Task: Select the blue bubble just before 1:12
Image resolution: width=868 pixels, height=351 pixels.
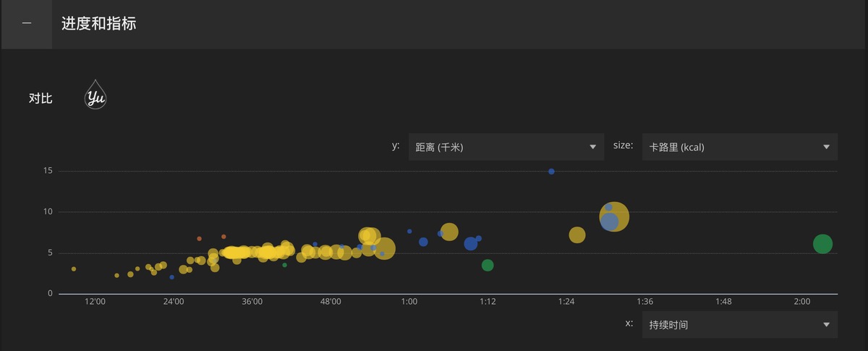Action: click(471, 244)
